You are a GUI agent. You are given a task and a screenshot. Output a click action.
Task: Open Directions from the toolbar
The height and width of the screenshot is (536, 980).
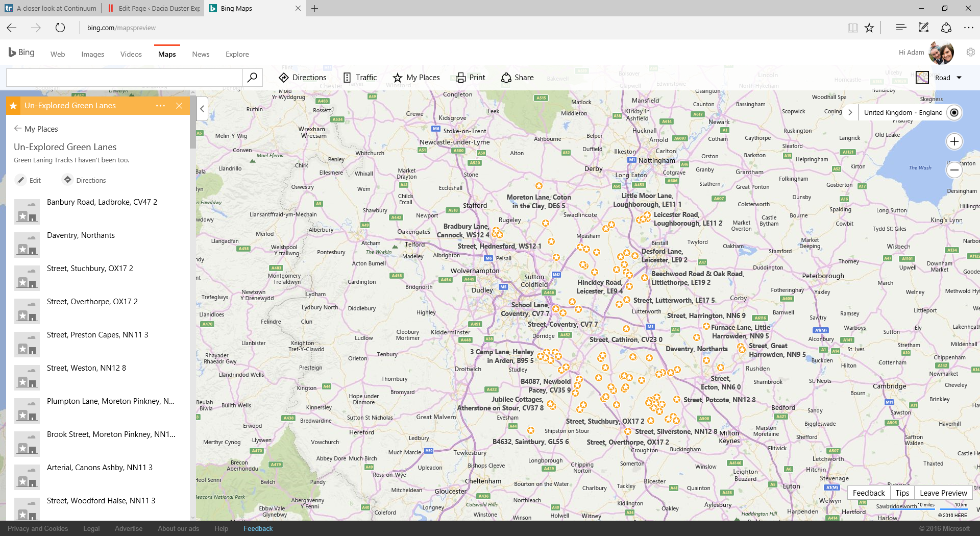pos(303,78)
